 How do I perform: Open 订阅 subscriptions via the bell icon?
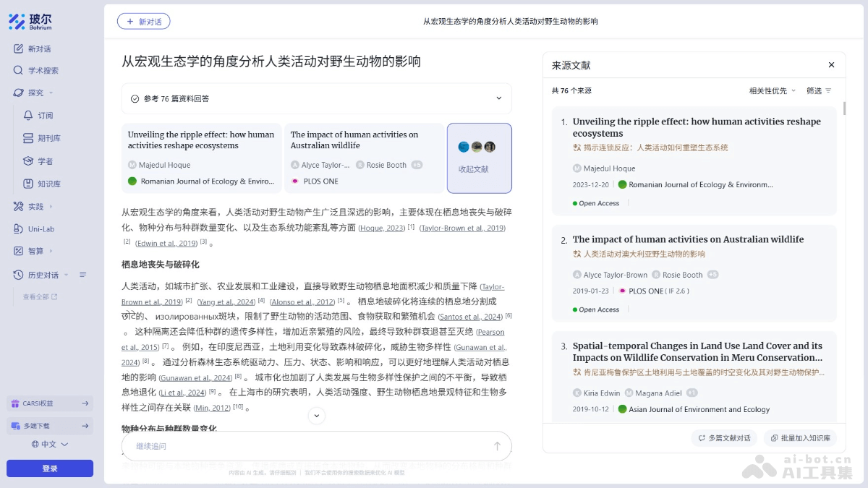[33, 116]
